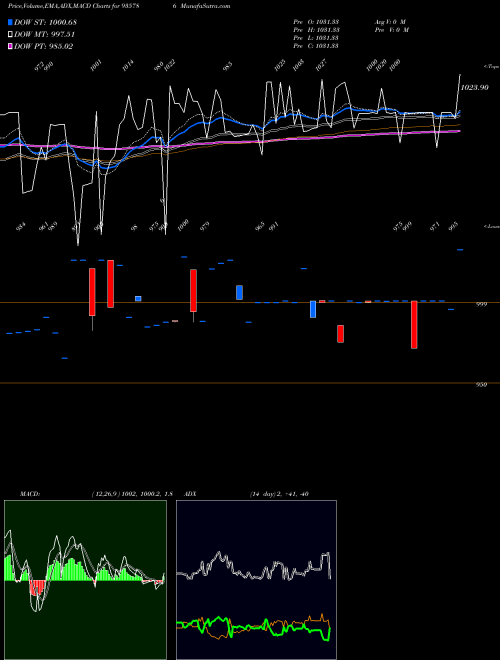Click the tall red candle hanging below 999 line at far right
This screenshot has height=660, width=500.
414,325
